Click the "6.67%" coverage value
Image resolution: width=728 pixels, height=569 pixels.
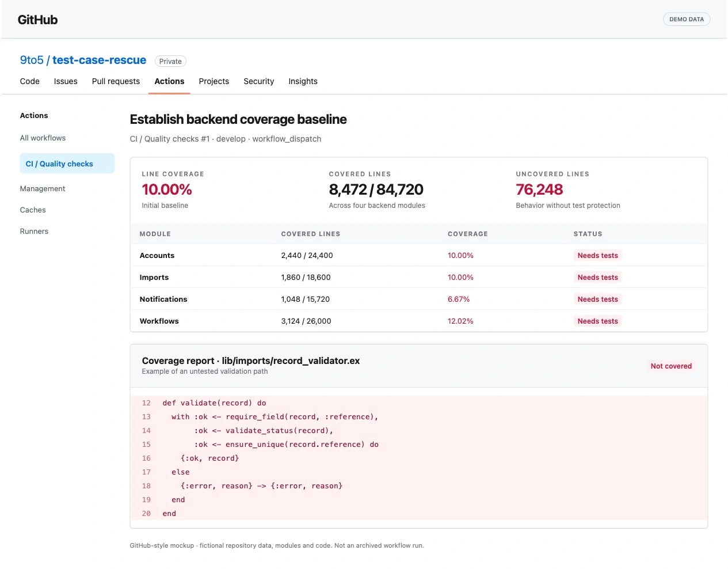tap(459, 299)
